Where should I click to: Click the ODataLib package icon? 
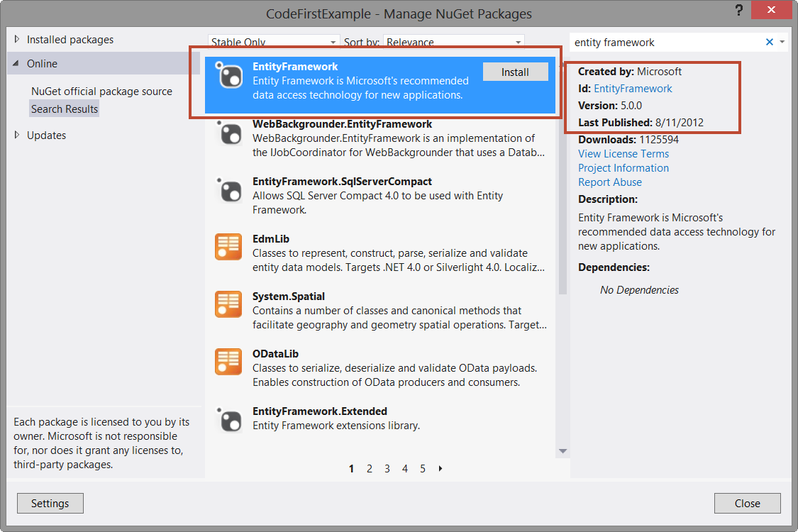228,360
